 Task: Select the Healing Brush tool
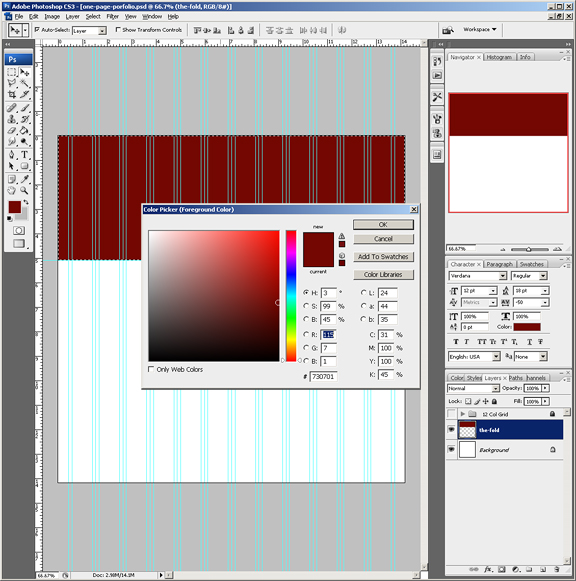(12, 108)
